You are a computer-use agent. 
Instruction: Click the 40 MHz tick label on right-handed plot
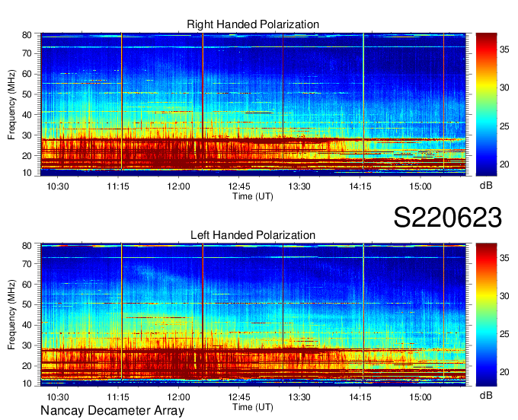click(x=27, y=115)
